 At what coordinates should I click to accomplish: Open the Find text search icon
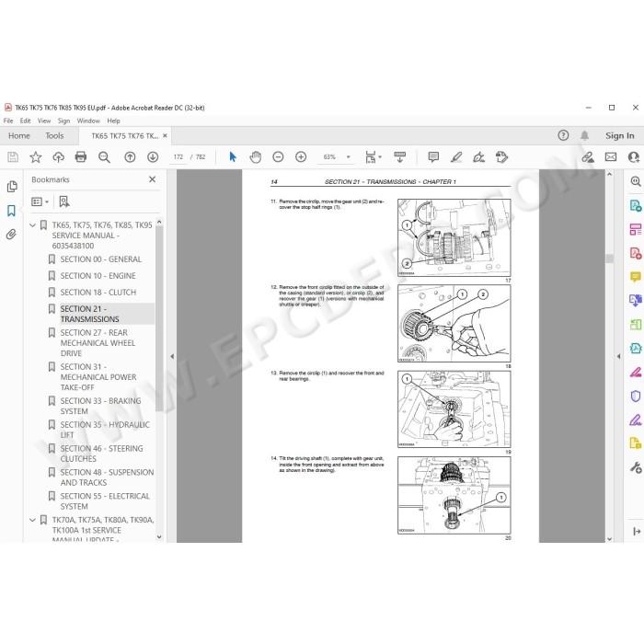104,157
